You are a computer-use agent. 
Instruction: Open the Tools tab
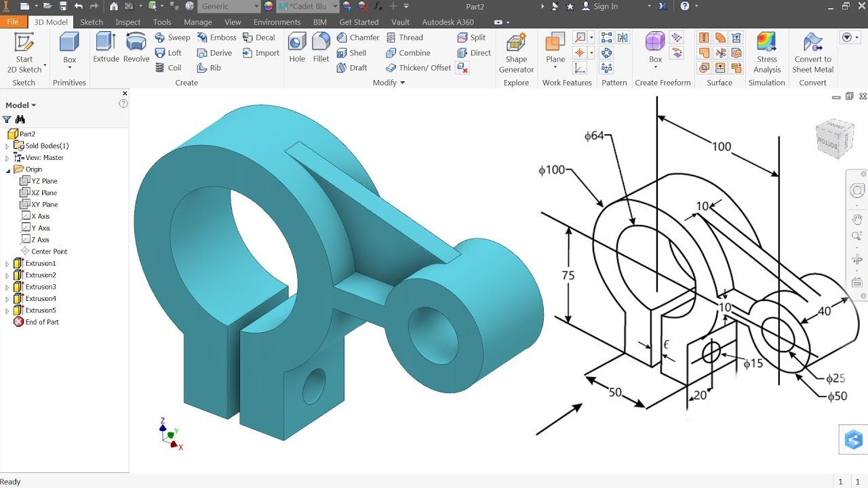click(x=162, y=22)
